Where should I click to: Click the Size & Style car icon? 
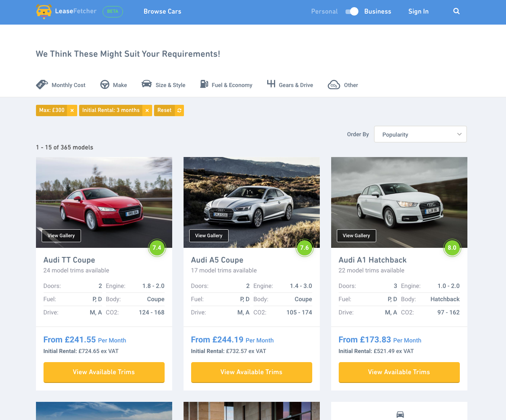point(147,84)
